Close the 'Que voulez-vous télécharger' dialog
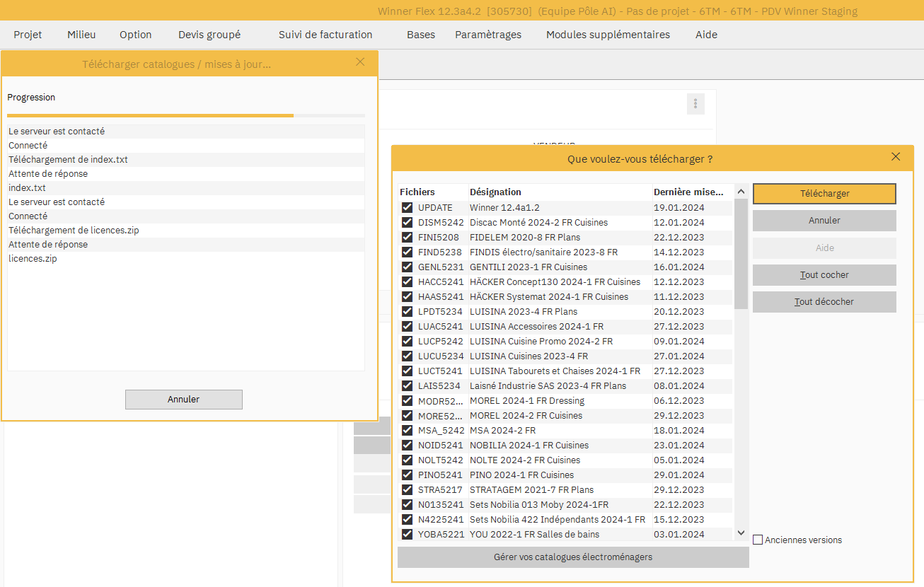 [x=896, y=157]
